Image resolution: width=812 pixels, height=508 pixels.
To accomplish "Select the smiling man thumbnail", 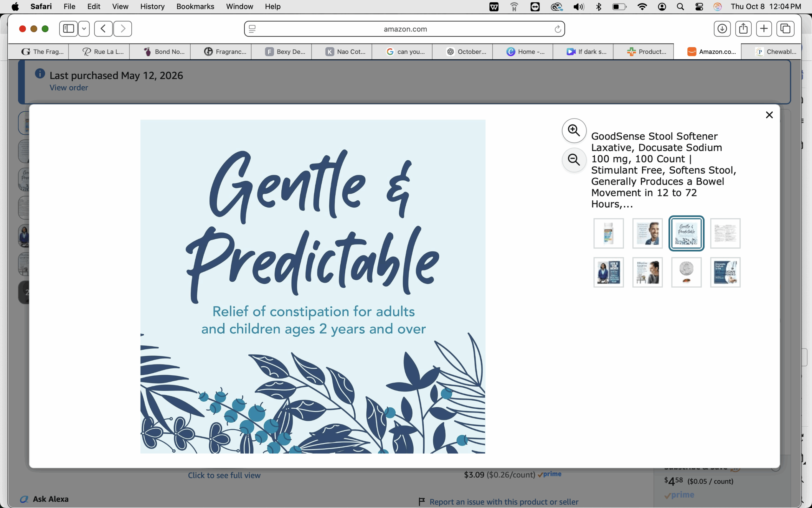I will tap(647, 233).
